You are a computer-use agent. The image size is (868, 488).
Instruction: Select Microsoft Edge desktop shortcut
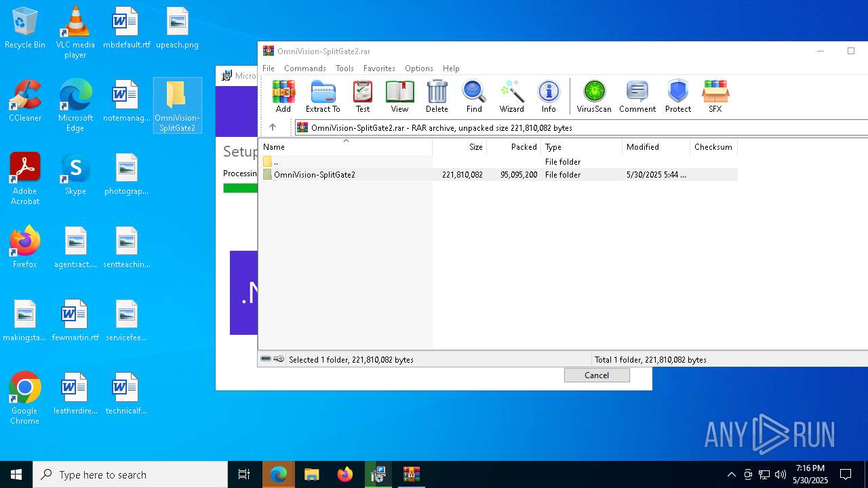coord(75,106)
